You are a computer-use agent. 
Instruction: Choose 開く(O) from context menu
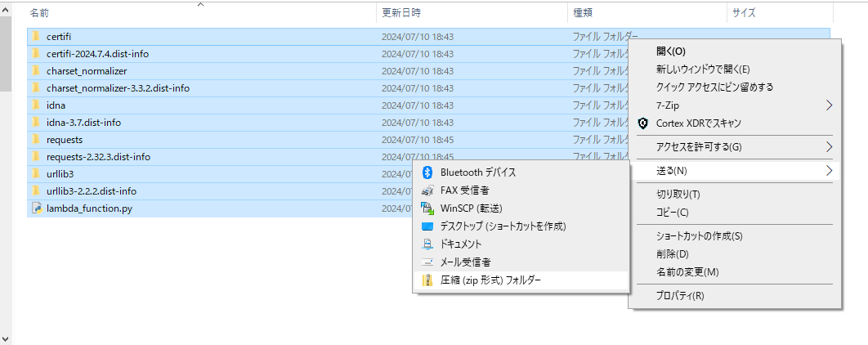pyautogui.click(x=670, y=52)
